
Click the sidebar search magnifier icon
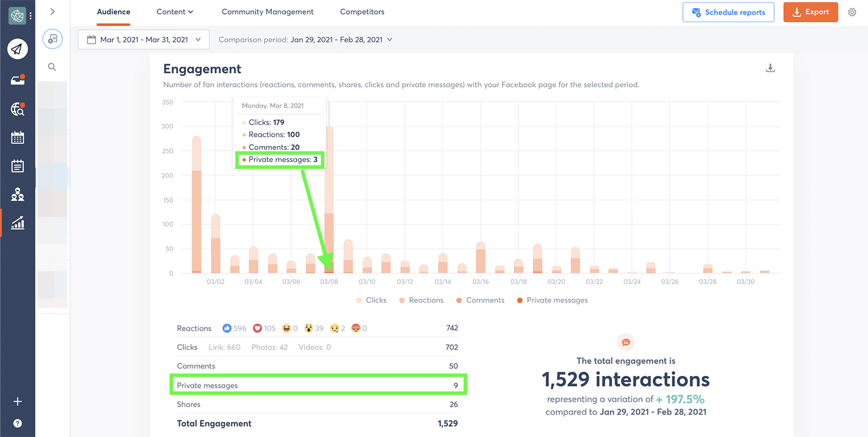52,67
